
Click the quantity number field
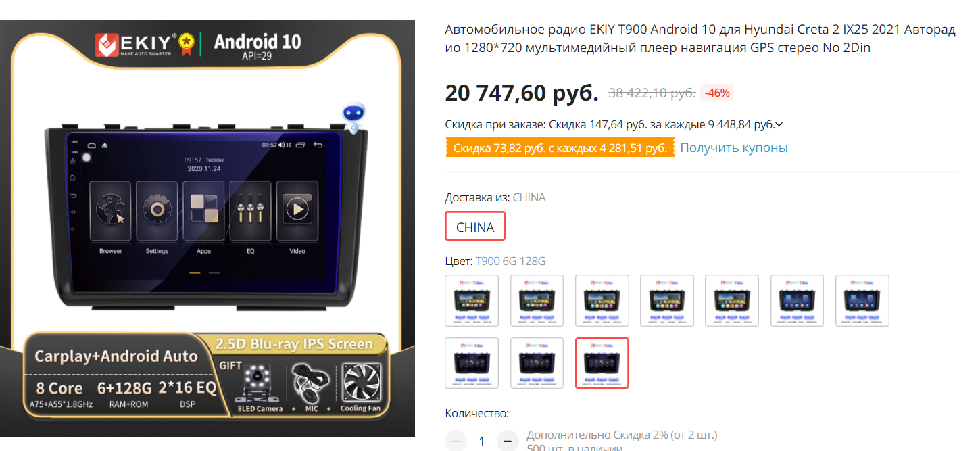coord(481,442)
